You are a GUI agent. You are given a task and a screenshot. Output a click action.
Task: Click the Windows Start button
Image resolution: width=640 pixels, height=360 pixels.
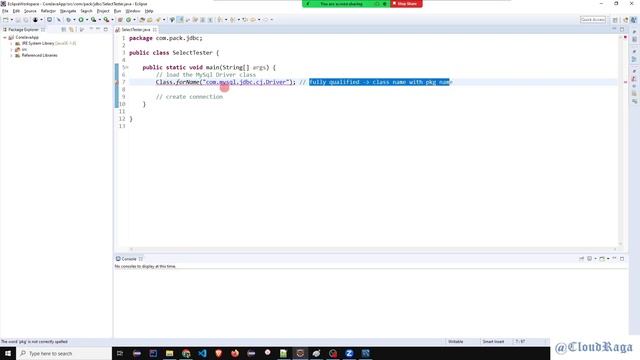pos(8,353)
